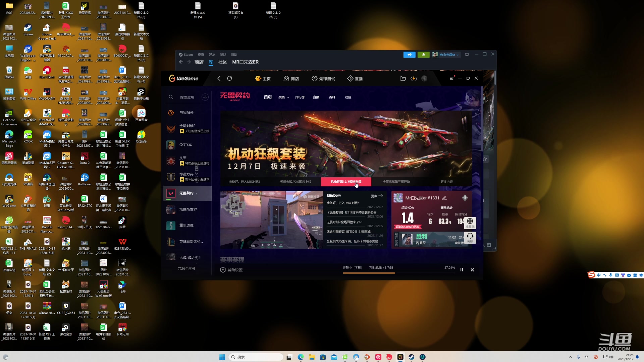Open 抖音 desktop shortcut
Image resolution: width=644 pixels, height=362 pixels.
(x=122, y=223)
